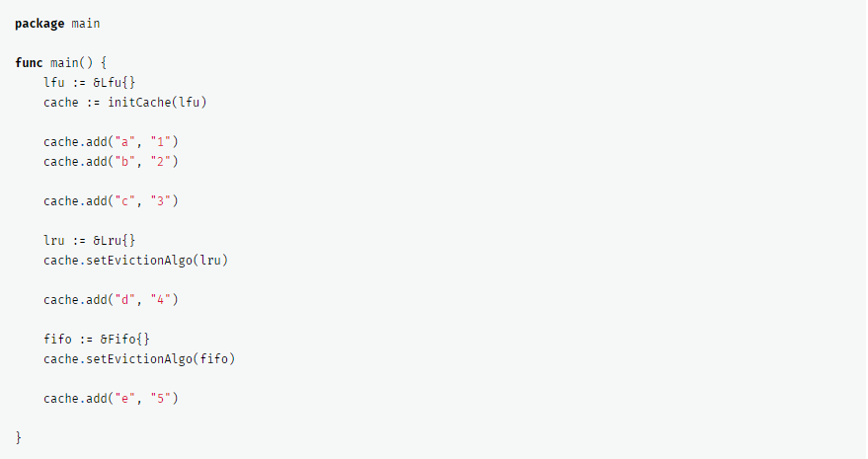This screenshot has height=459, width=868.
Task: Click the "func" keyword
Action: [29, 62]
